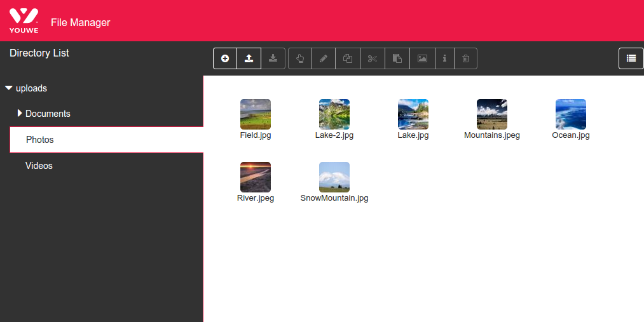
Task: Select the River.jpeg thumbnail
Action: coord(256,177)
